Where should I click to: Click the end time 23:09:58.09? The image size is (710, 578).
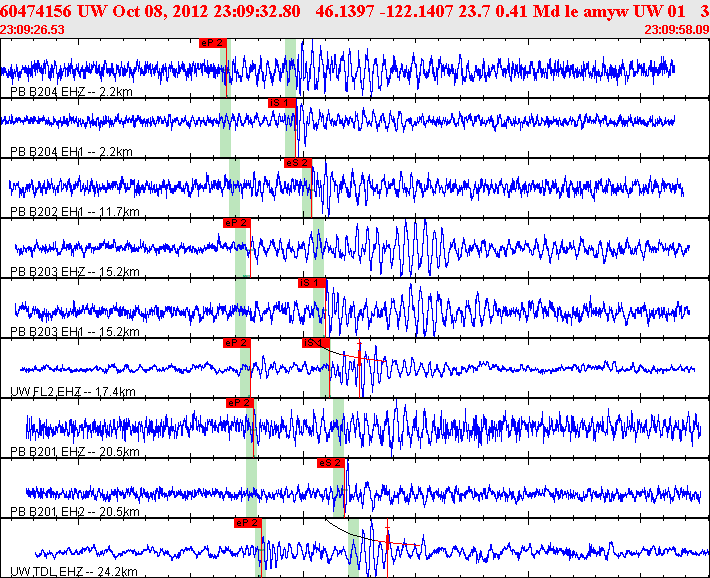(x=677, y=30)
